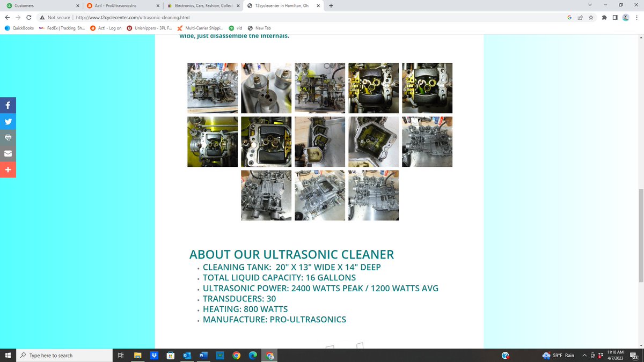Close the Electronics, Cars, Fashion tab
Viewport: 644px width, 362px height.
pos(238,6)
